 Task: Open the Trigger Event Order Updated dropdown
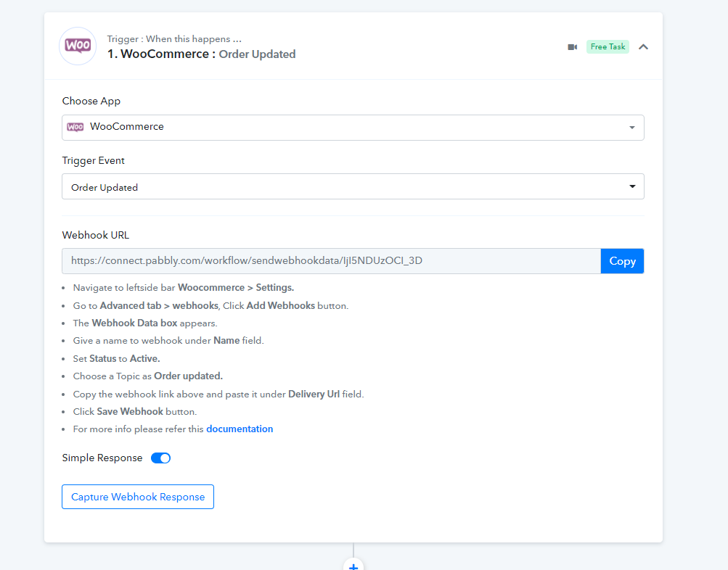click(353, 186)
